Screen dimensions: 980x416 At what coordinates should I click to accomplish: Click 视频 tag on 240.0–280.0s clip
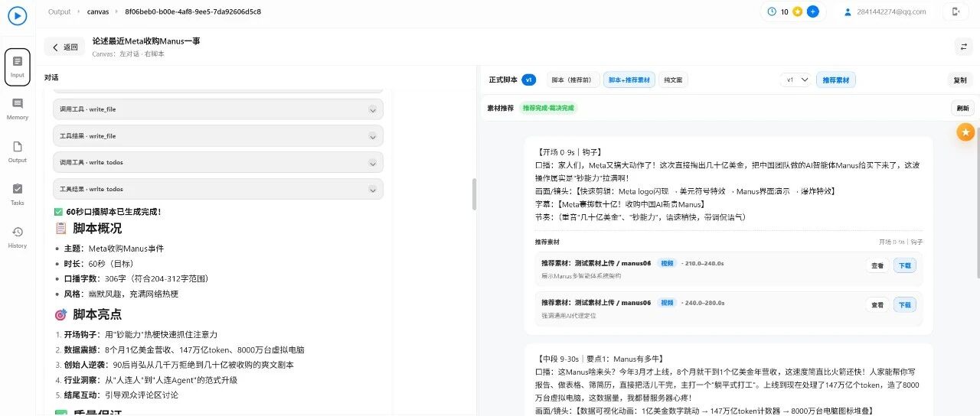(x=668, y=302)
